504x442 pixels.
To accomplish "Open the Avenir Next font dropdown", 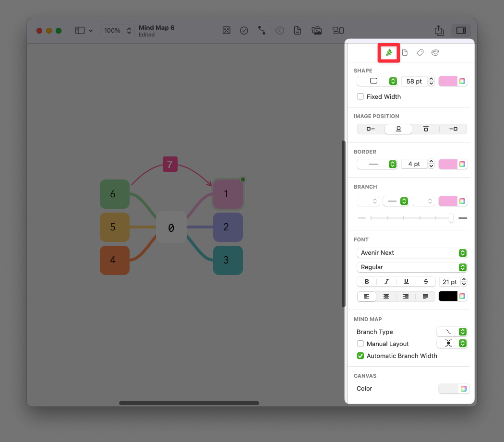I will (412, 252).
